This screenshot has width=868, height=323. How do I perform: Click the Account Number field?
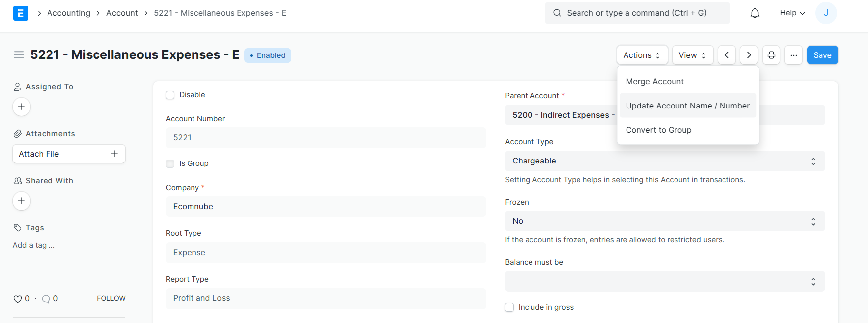(x=326, y=138)
